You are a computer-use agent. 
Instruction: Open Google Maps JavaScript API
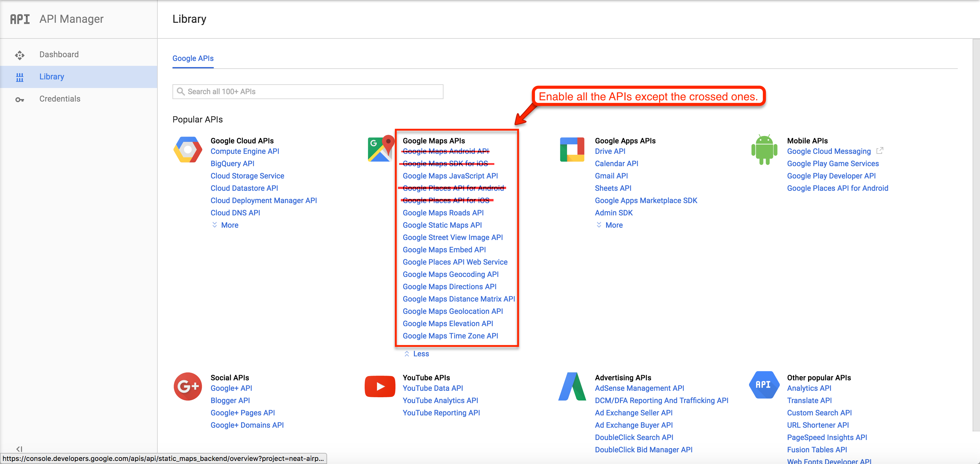pos(450,176)
